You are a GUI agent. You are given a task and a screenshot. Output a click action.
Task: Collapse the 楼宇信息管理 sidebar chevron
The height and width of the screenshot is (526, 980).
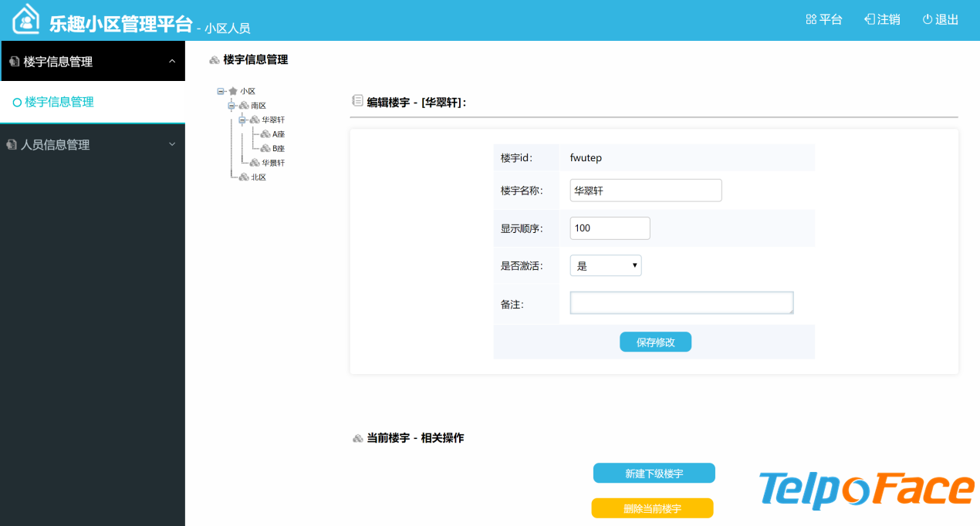pyautogui.click(x=172, y=61)
